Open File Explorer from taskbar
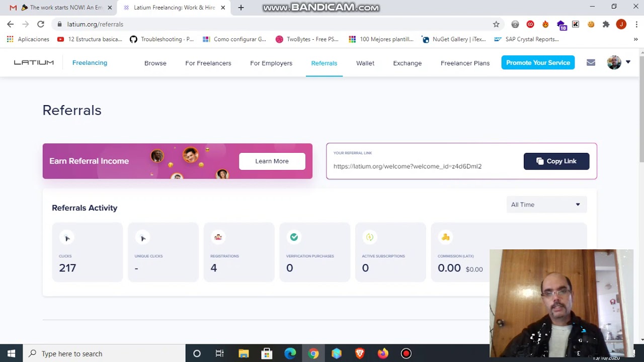The height and width of the screenshot is (362, 644). pos(244,353)
